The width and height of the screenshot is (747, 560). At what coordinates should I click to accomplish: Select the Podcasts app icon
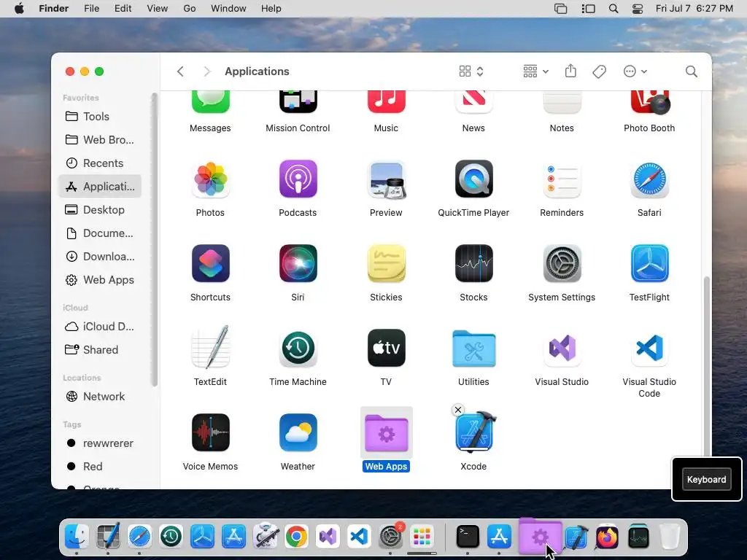(x=298, y=179)
